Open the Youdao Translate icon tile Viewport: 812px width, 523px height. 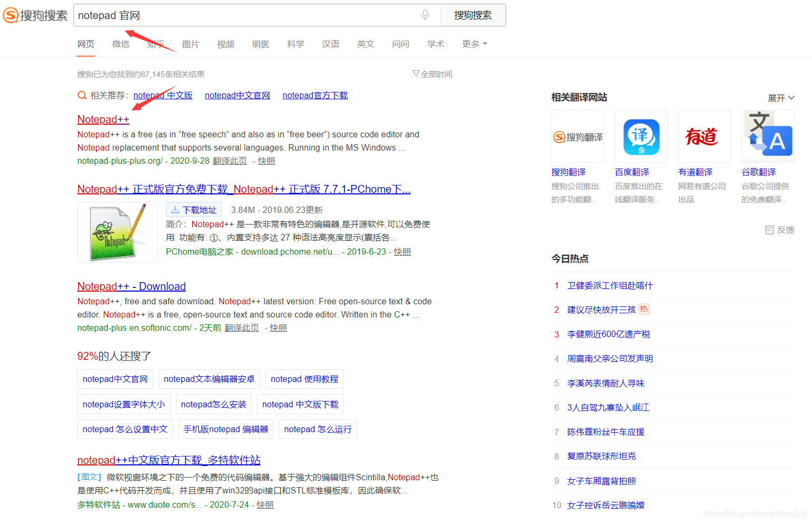(x=705, y=136)
